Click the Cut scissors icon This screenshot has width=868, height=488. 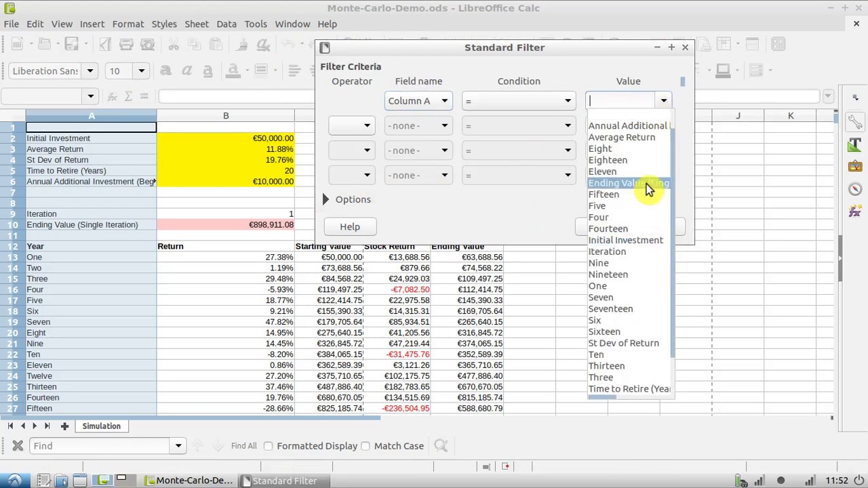[174, 45]
